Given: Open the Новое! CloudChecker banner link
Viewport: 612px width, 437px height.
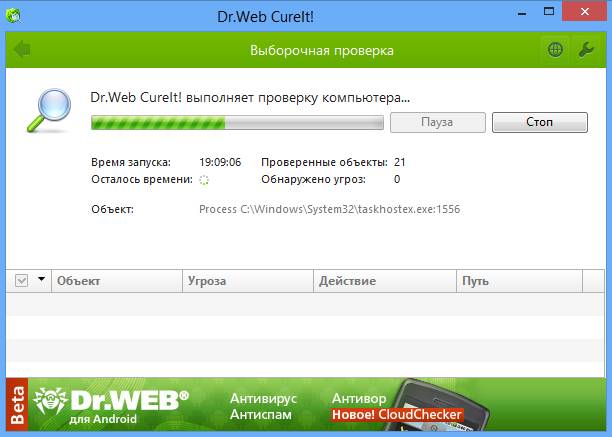Looking at the screenshot, I should click(397, 414).
